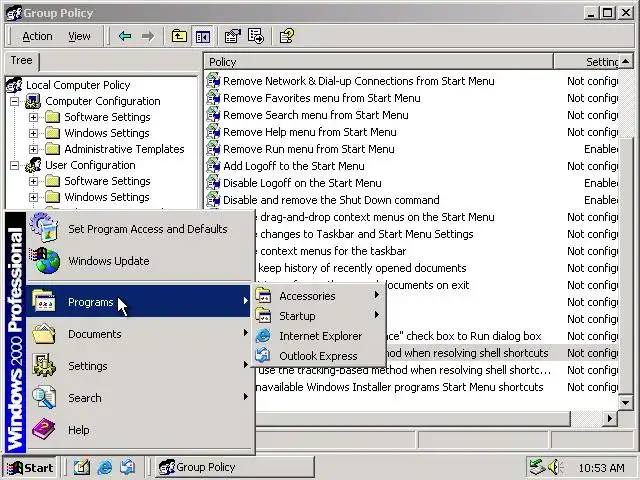640x480 pixels.
Task: Click the Help book icon in Start menu
Action: tap(44, 429)
